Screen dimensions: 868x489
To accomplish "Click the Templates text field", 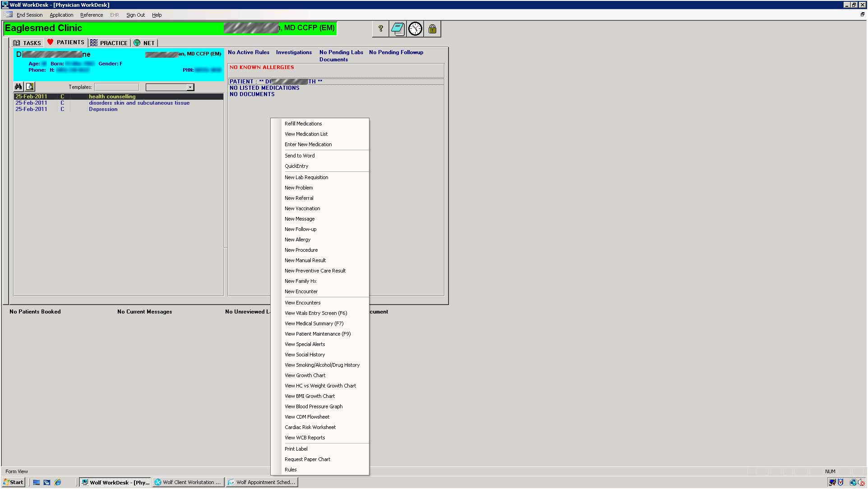I will pyautogui.click(x=116, y=87).
